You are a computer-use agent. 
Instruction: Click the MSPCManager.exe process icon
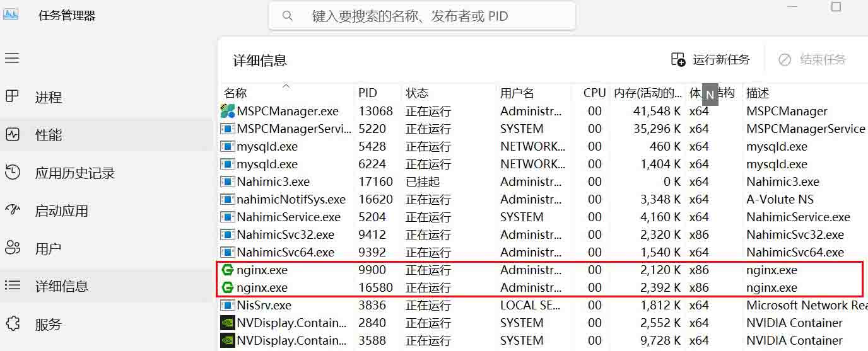(x=227, y=111)
